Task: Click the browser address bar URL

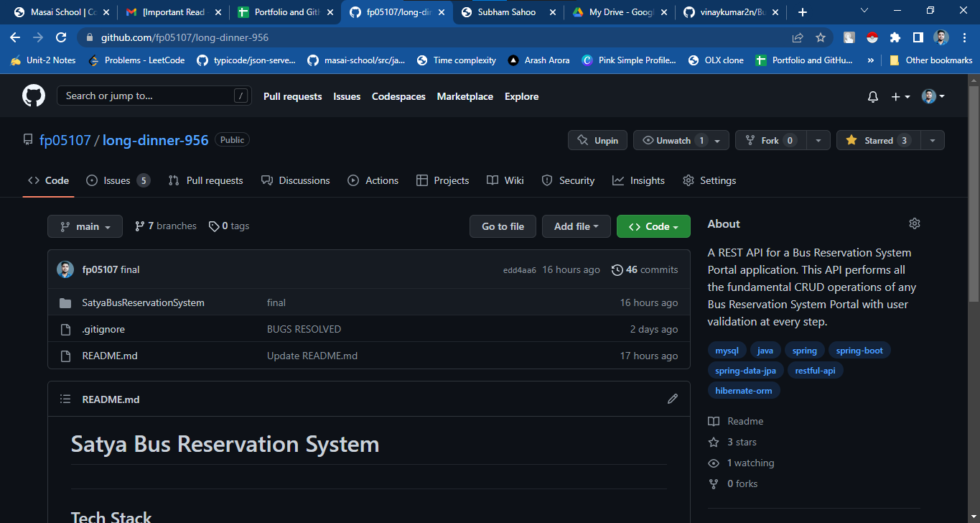Action: [185, 37]
